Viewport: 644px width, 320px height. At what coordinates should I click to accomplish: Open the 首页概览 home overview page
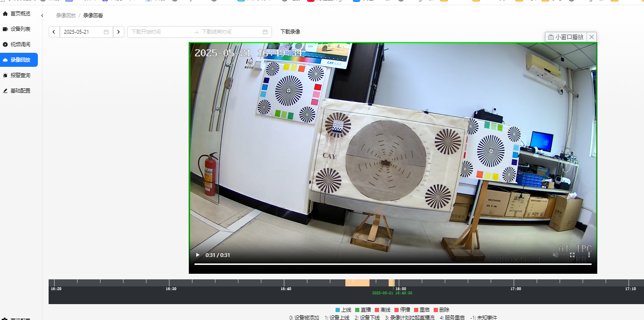pos(19,14)
